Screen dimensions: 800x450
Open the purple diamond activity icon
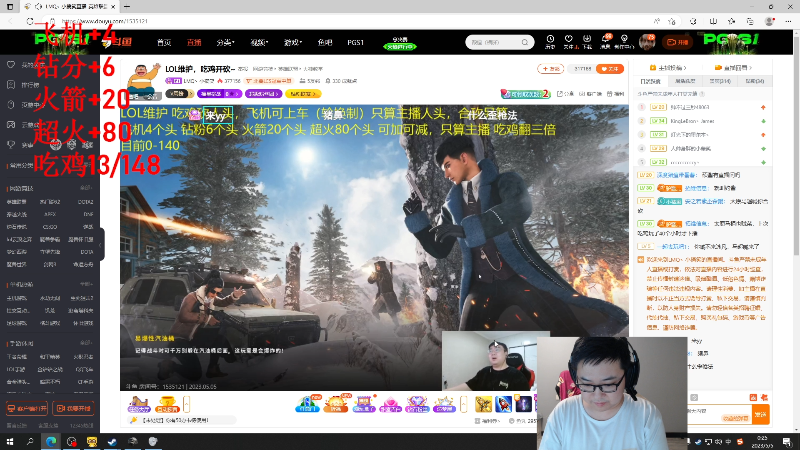point(416,404)
